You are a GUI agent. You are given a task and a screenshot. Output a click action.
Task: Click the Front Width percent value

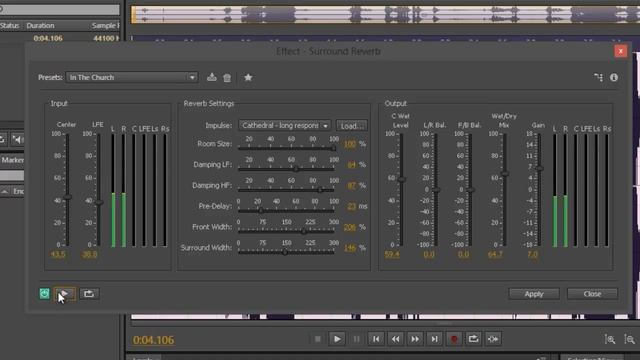click(x=350, y=227)
